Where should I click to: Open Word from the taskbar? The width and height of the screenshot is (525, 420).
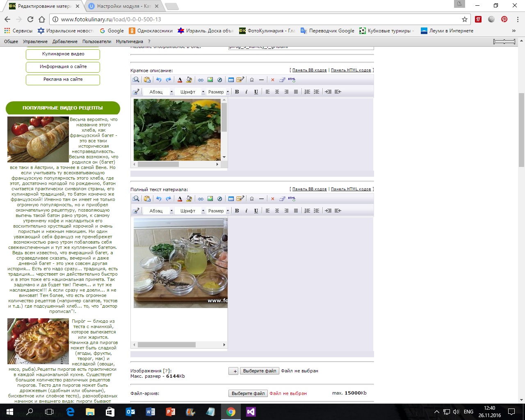(151, 412)
